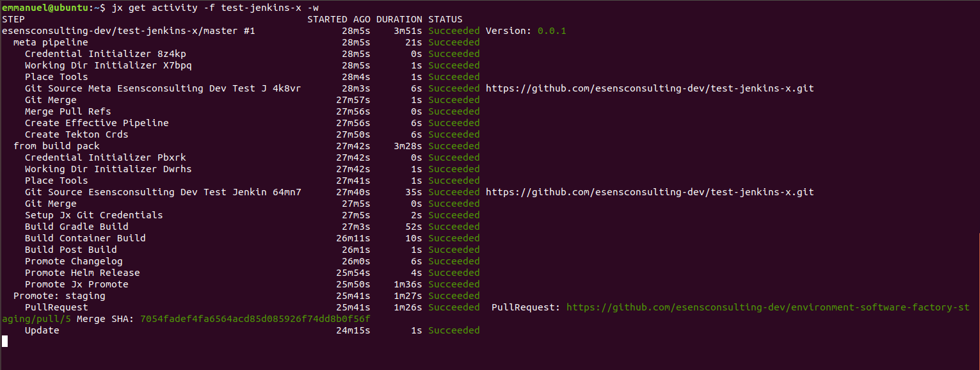Click the 'Setup Jx Git Credentials' step

click(94, 215)
